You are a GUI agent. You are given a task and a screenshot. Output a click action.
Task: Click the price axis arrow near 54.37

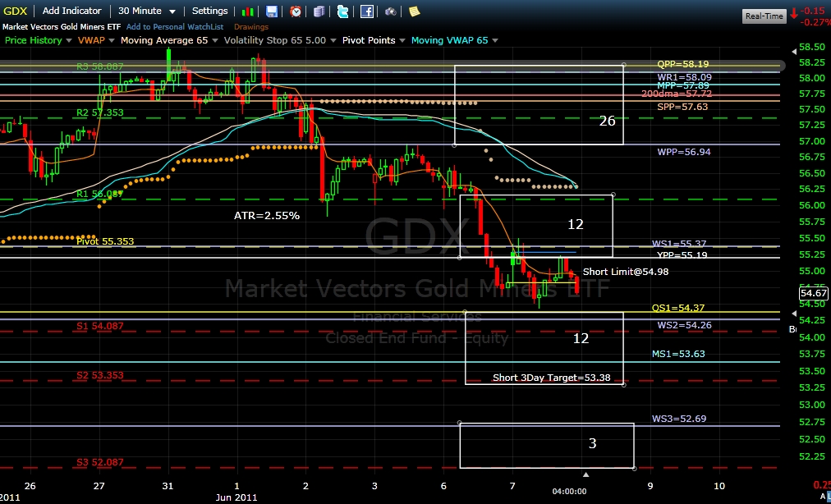pyautogui.click(x=794, y=314)
